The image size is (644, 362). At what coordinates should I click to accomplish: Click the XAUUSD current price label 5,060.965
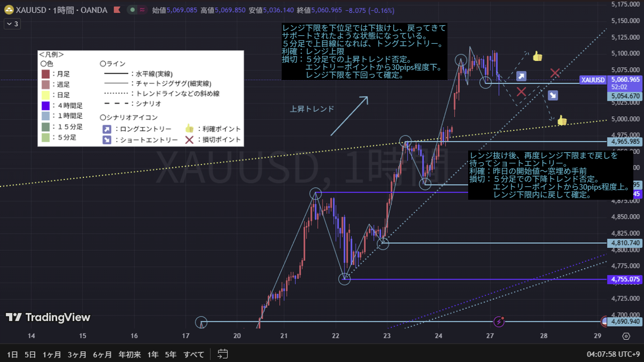coord(626,80)
